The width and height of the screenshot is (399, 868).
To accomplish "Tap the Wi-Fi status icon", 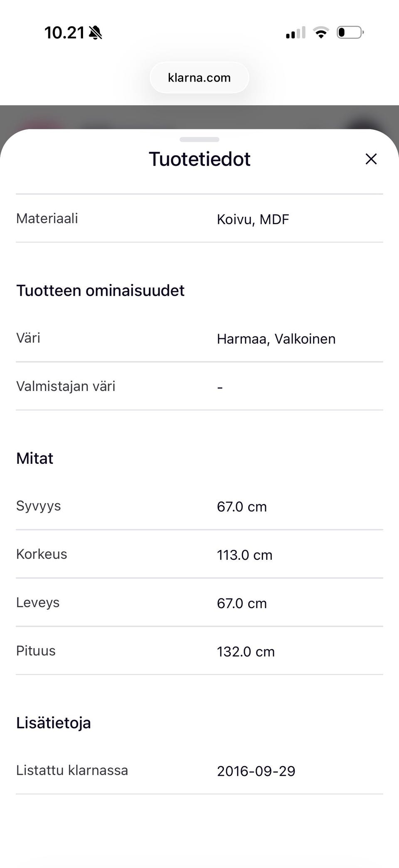I will pos(321,32).
